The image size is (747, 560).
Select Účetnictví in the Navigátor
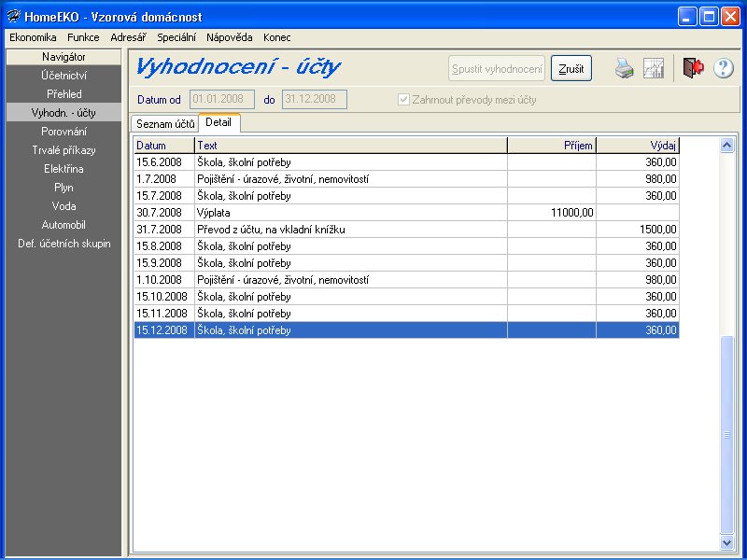coord(63,76)
